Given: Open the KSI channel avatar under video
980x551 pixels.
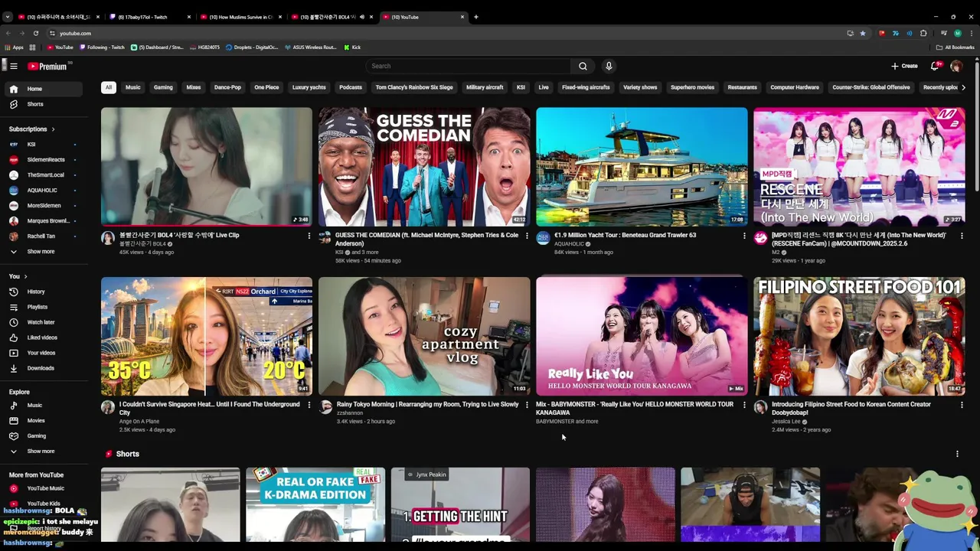Looking at the screenshot, I should tap(325, 238).
